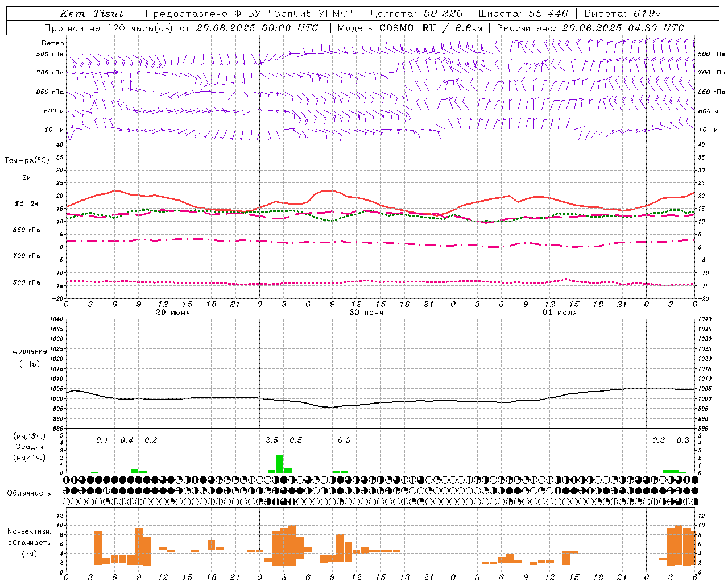Click the 700 гПа temperature legend label
The height and width of the screenshot is (582, 728).
point(27,256)
